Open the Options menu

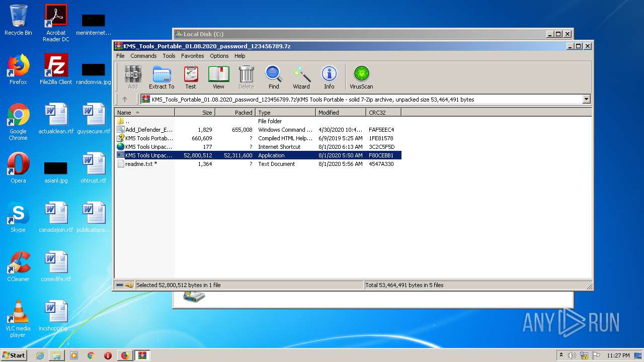point(219,56)
